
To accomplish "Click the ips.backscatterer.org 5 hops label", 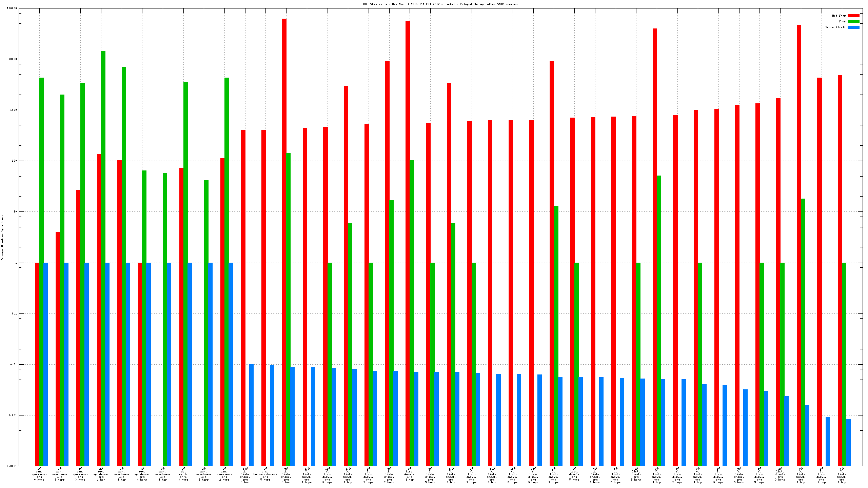I will 265,474.
